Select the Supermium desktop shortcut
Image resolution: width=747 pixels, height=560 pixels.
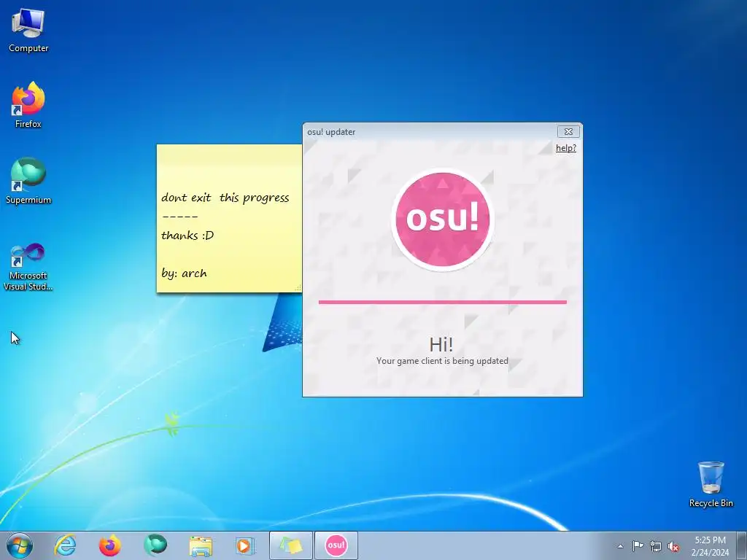(x=28, y=181)
